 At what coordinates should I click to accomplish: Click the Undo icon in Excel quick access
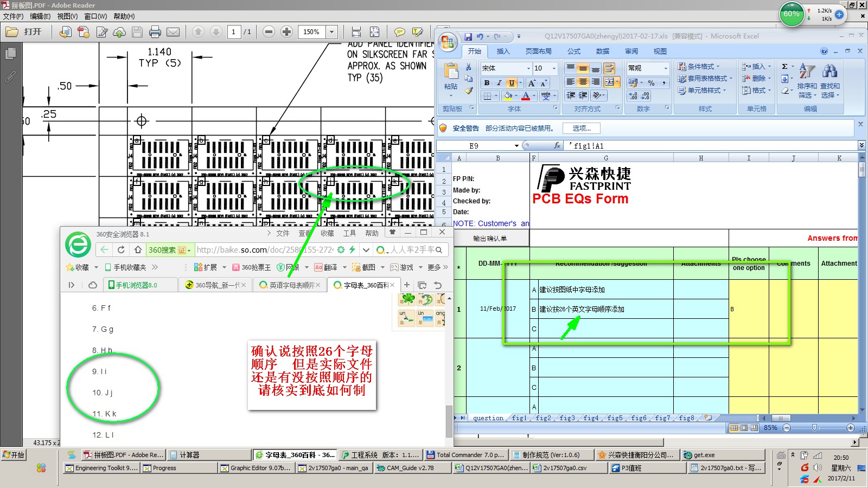tap(480, 37)
